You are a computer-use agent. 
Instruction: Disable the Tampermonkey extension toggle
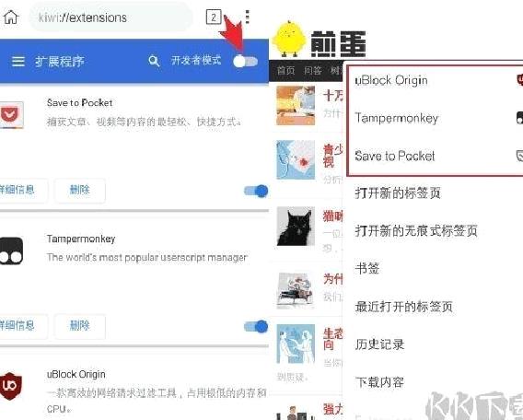(x=256, y=327)
